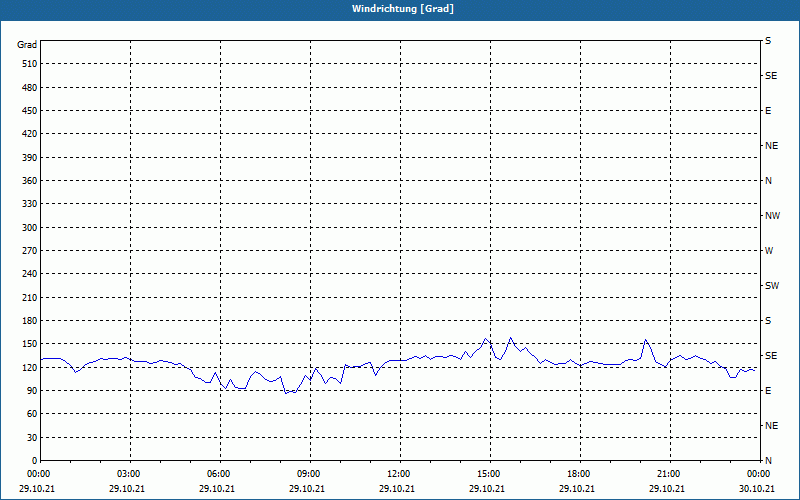800x500 pixels.
Task: Click the 29.10.21 date below 12:00
Action: [x=397, y=489]
